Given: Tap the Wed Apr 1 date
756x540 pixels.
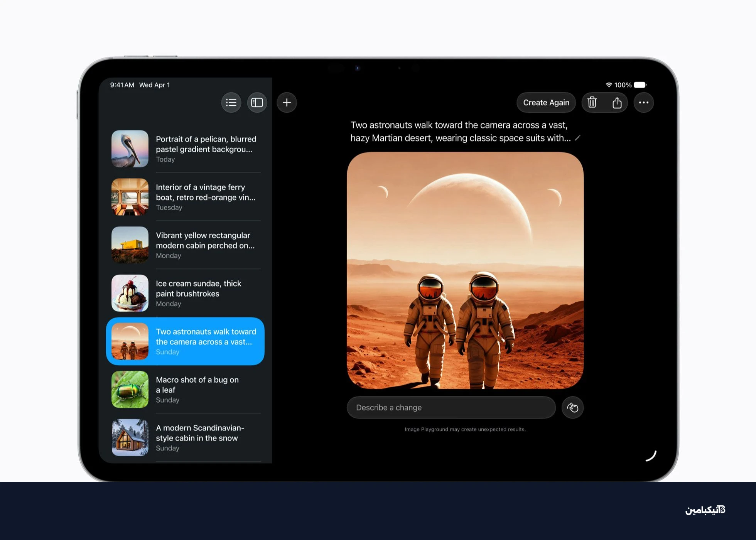Looking at the screenshot, I should [154, 85].
